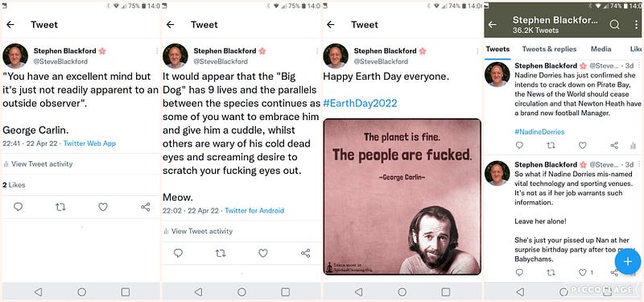
Task: Switch to the Media tab
Action: click(601, 49)
